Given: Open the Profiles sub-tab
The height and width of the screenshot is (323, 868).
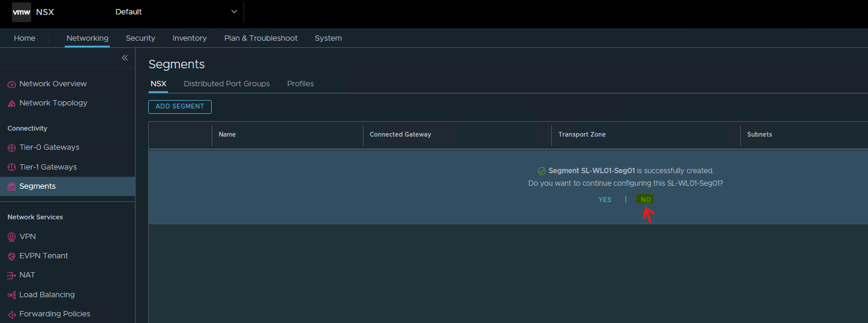Looking at the screenshot, I should [x=301, y=83].
